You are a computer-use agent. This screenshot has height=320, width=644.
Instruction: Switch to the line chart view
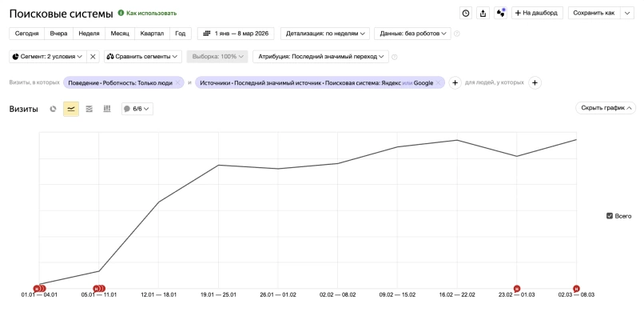(x=71, y=109)
